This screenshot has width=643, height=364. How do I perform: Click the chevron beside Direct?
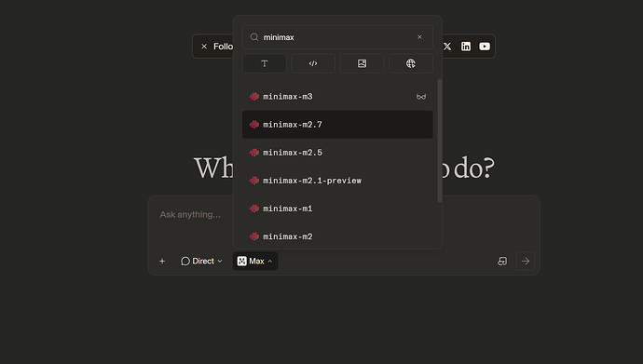[x=220, y=262]
